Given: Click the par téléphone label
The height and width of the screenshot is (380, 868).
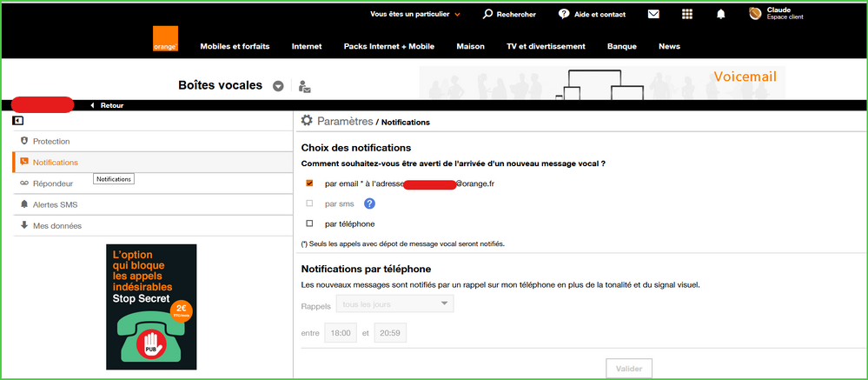Looking at the screenshot, I should pos(350,223).
